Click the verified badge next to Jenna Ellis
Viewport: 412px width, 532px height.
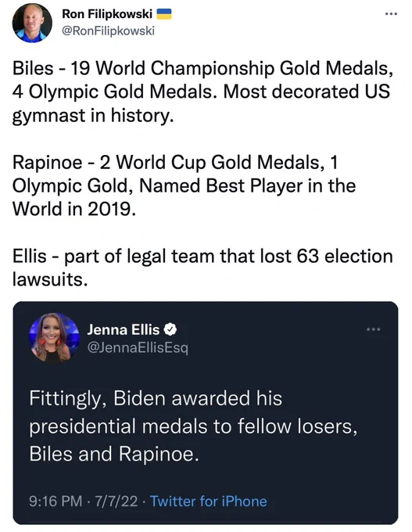pyautogui.click(x=170, y=329)
